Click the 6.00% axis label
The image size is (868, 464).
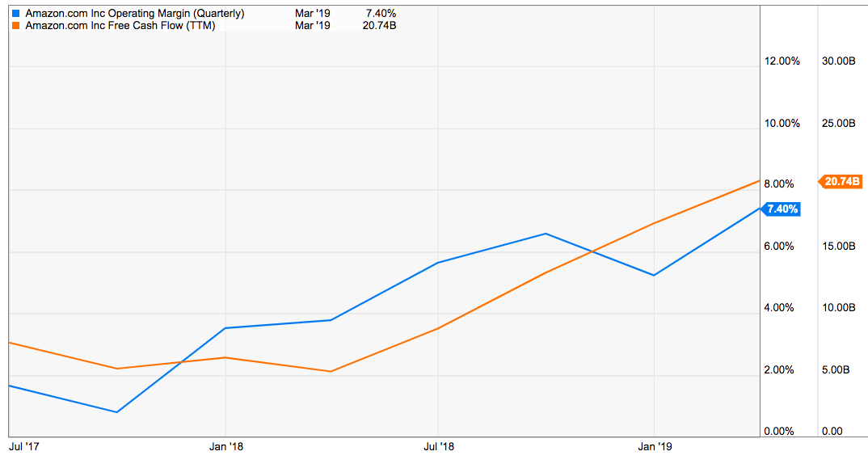tap(779, 247)
